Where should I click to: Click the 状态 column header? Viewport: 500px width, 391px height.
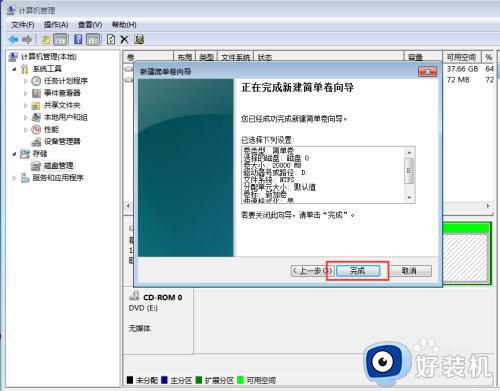tap(329, 57)
